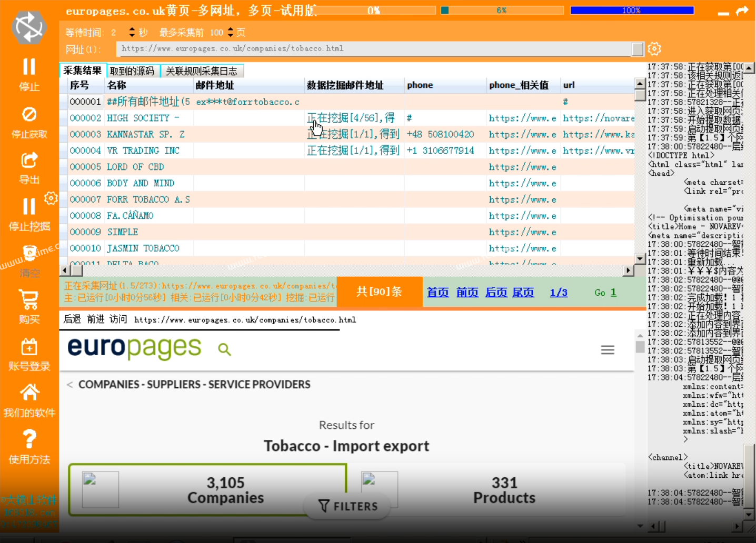756x543 pixels.
Task: Go to 后页 next page link
Action: 496,292
